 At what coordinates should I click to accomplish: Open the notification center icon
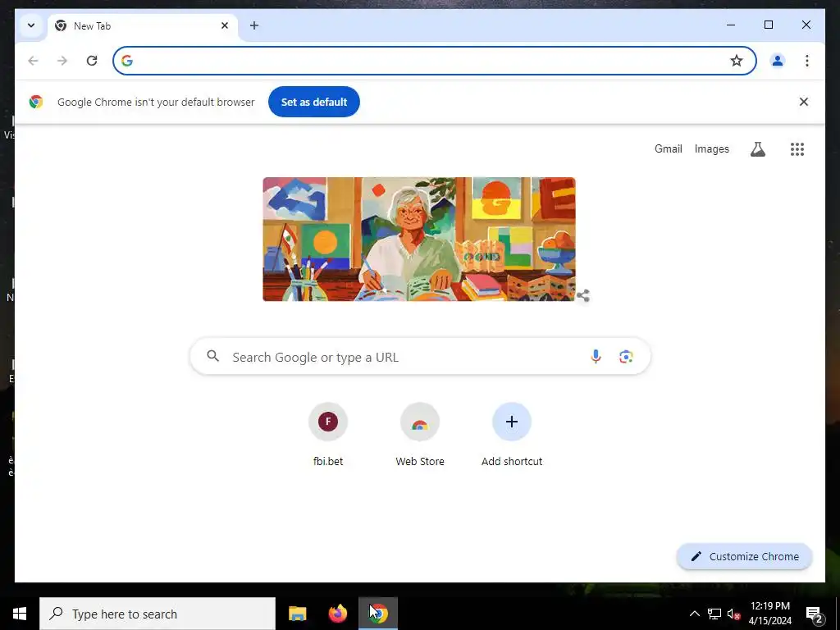(x=815, y=614)
